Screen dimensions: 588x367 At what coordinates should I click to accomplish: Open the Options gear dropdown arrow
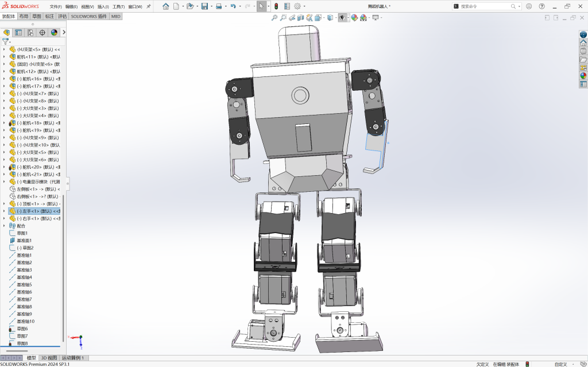[x=304, y=6]
